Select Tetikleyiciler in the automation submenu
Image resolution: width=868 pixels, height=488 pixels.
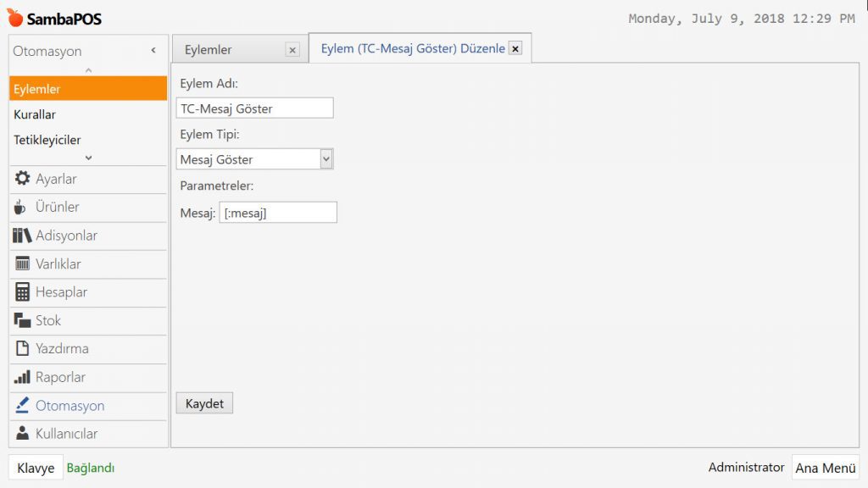pyautogui.click(x=47, y=140)
